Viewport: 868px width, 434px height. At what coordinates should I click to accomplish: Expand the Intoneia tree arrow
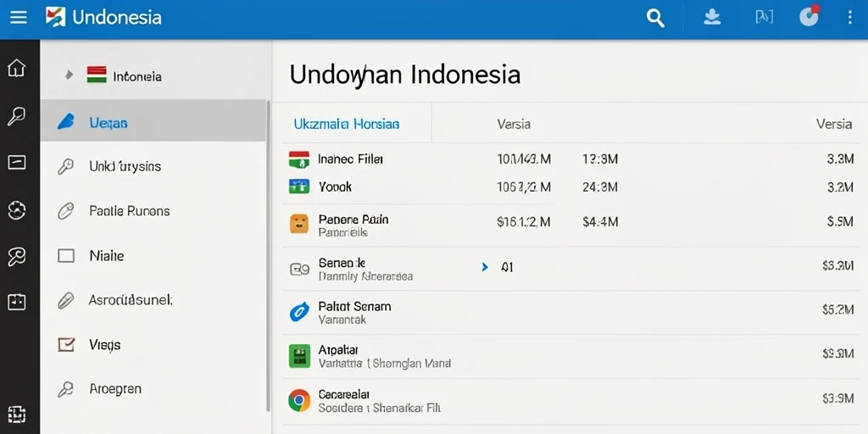point(69,75)
